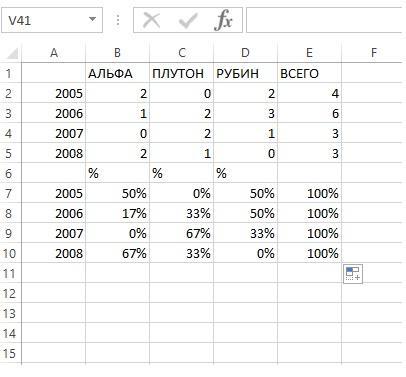406x377 pixels.
Task: Click the Enter checkmark icon in formula bar
Action: (188, 21)
